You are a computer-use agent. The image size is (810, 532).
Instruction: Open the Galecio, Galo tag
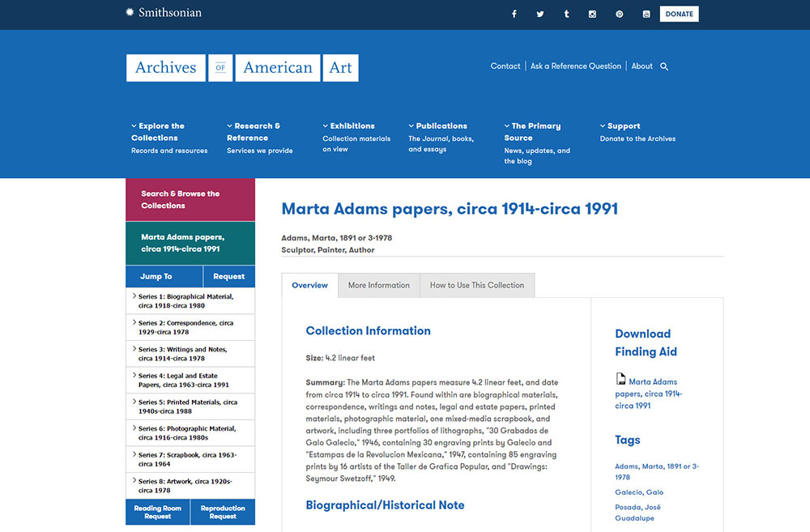[639, 492]
